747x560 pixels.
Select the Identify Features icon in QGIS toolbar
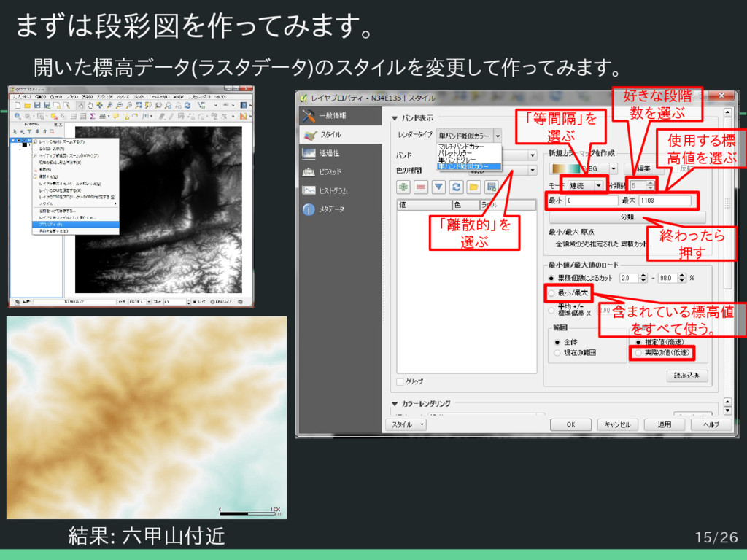click(18, 116)
